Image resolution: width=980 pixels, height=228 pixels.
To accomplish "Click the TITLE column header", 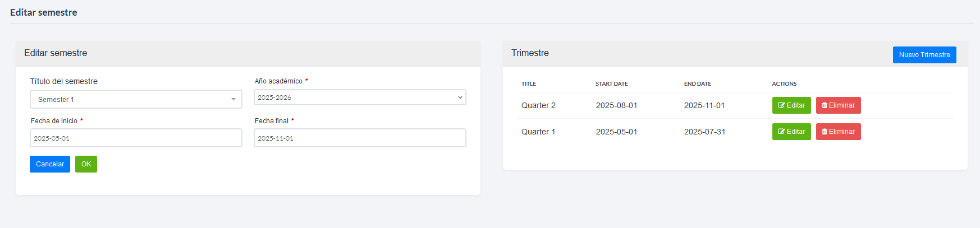I will (529, 84).
